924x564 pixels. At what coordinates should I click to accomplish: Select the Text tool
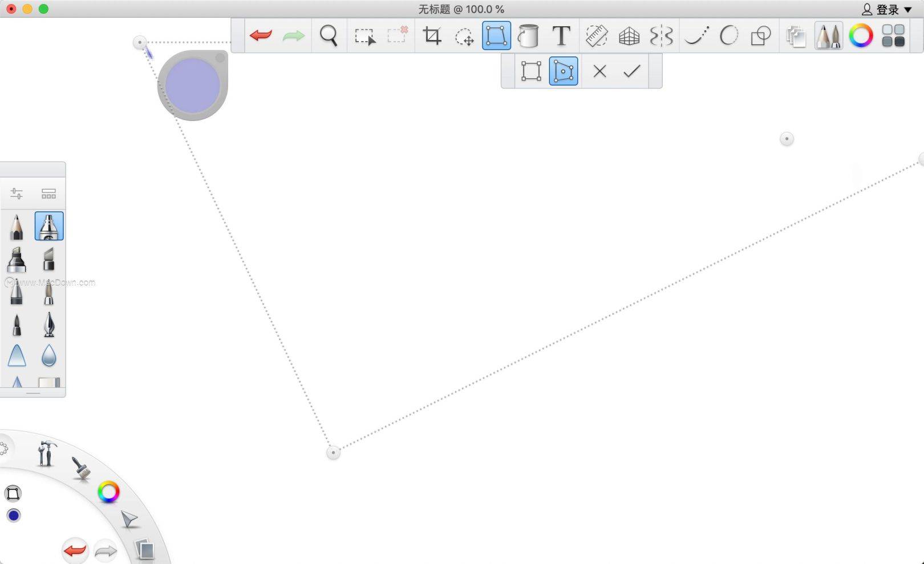pyautogui.click(x=562, y=35)
